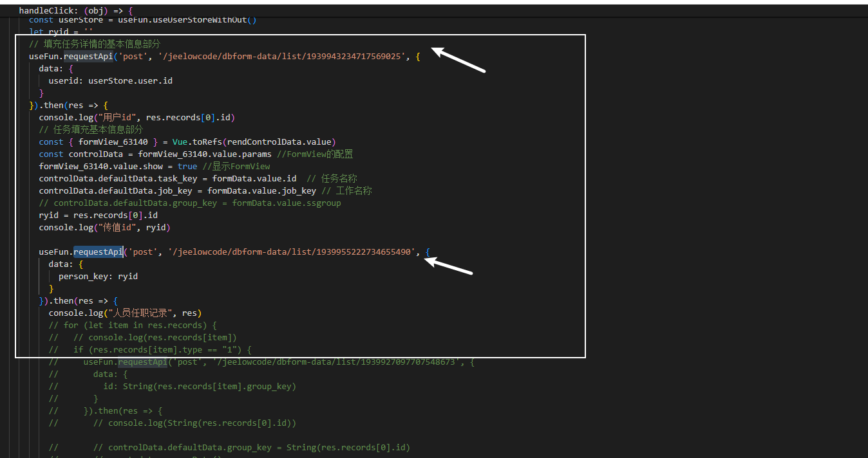The image size is (868, 458).
Task: Click the userid: userStore.user.id line
Action: coord(110,81)
